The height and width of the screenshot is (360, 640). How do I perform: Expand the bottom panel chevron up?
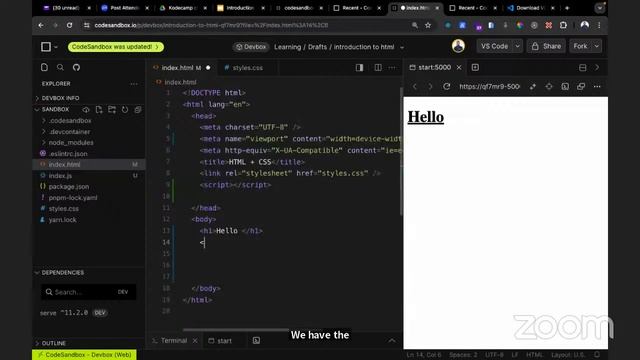point(392,340)
